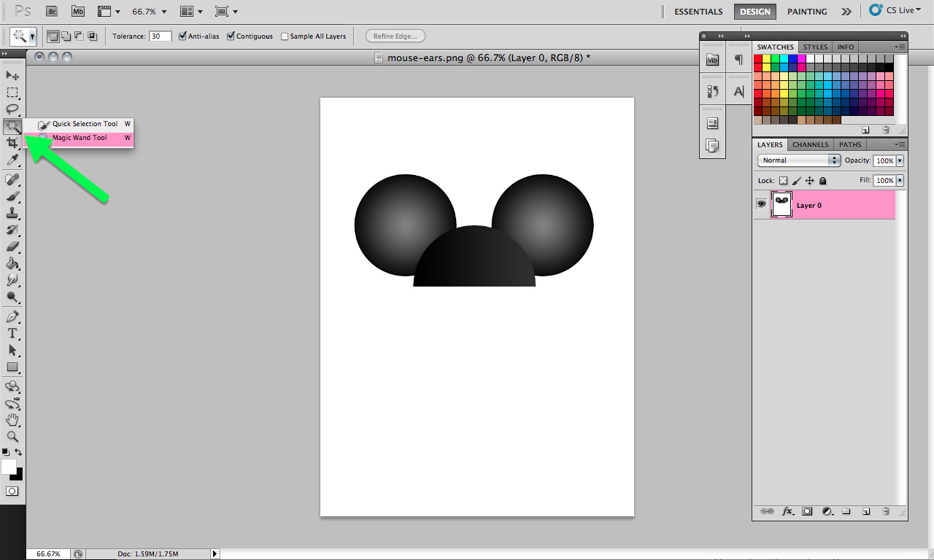Enable Sample All Layers checkbox
The image size is (934, 560).
[x=285, y=36]
